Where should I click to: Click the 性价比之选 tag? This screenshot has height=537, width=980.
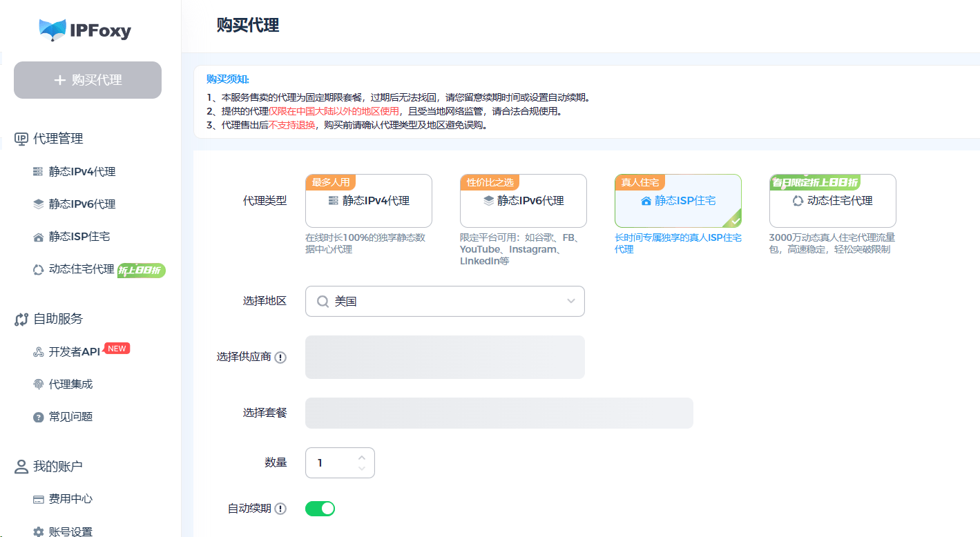coord(490,182)
